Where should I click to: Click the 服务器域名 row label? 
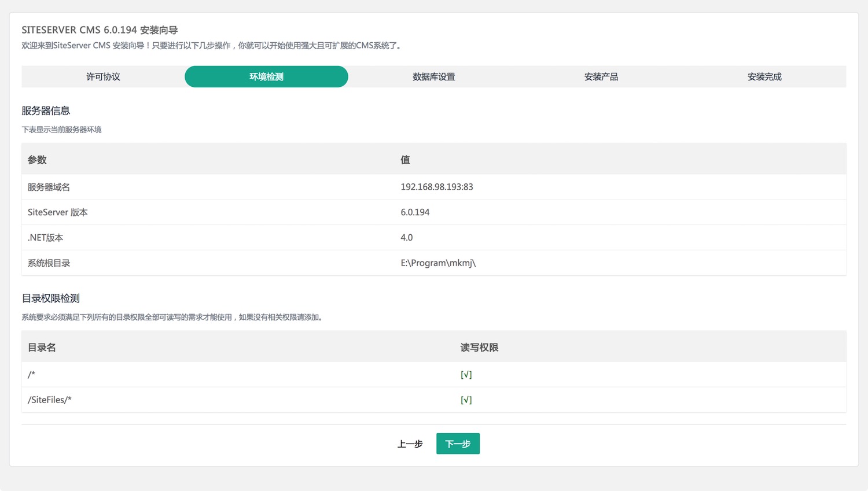click(49, 187)
